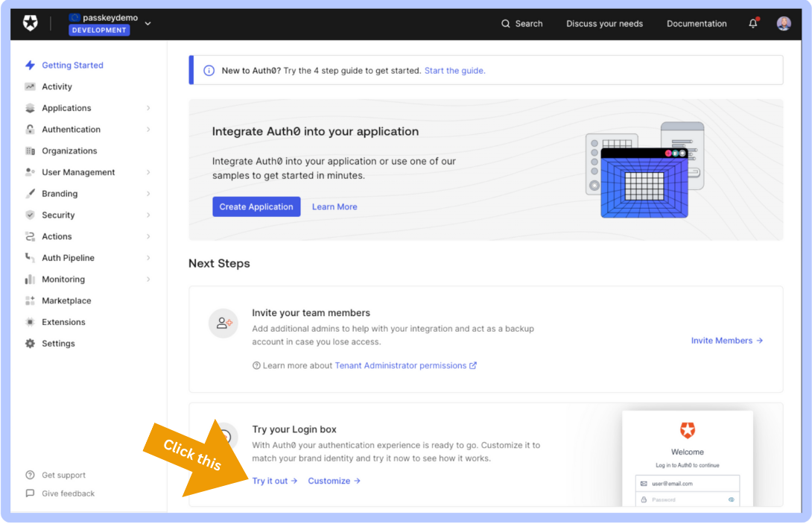Screen dimensions: 812x524
Task: Click the Monitoring bar chart icon
Action: click(x=30, y=280)
